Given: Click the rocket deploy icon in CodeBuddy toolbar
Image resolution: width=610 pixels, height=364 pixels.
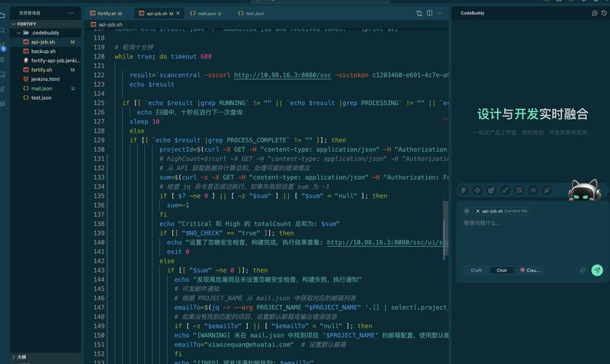Looking at the screenshot, I should click(547, 190).
